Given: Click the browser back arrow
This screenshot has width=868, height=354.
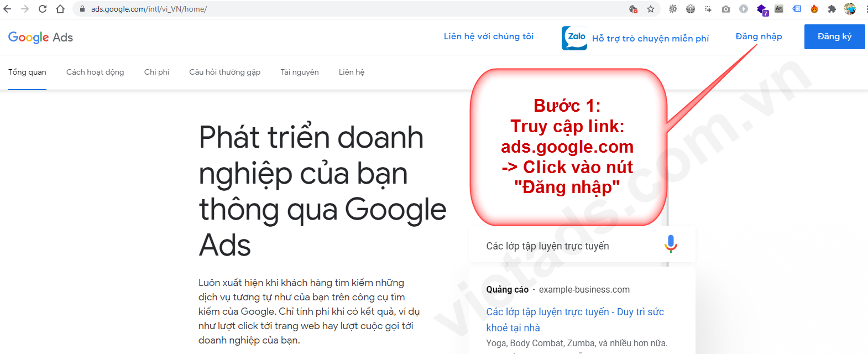Looking at the screenshot, I should point(7,9).
